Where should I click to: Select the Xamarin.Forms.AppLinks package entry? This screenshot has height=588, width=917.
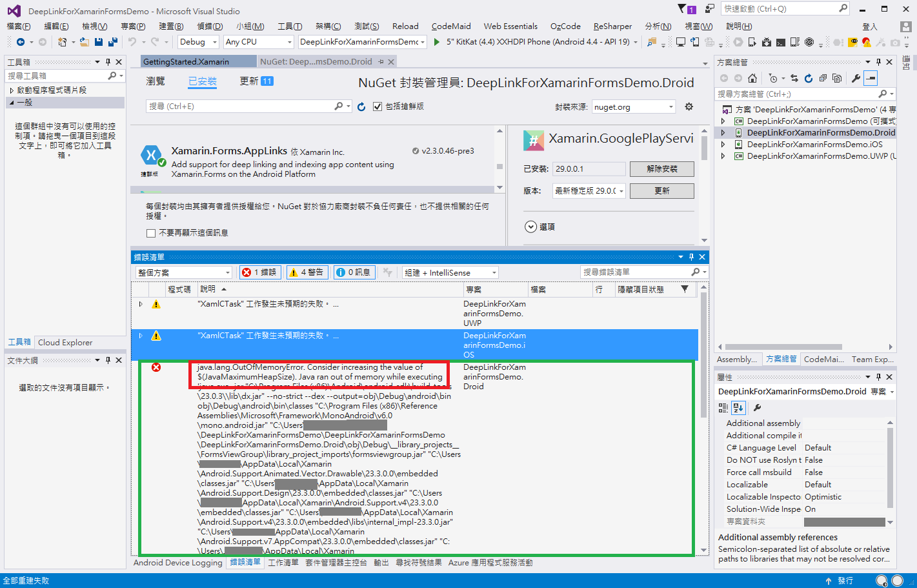coord(314,161)
